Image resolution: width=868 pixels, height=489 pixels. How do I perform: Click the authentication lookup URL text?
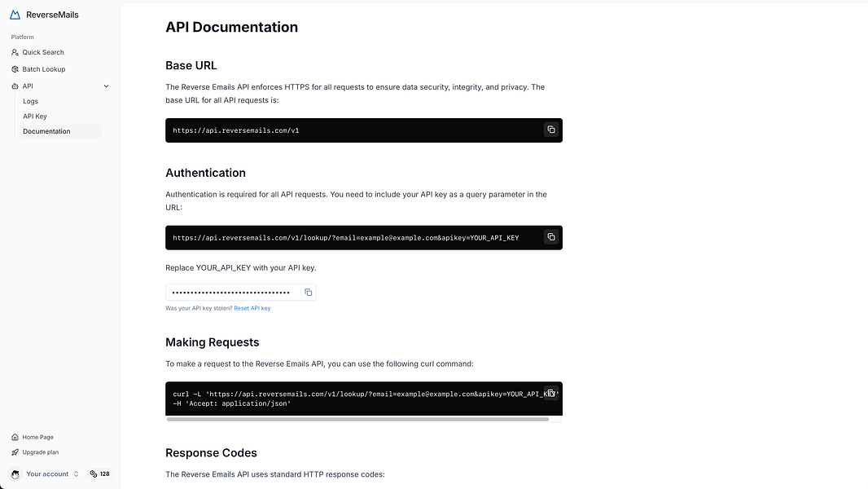(346, 238)
